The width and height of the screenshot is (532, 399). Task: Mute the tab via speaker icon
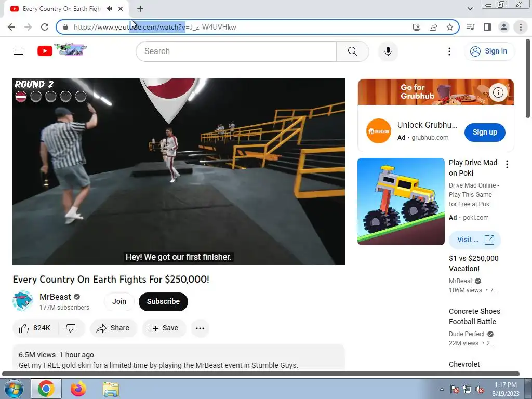click(x=109, y=9)
